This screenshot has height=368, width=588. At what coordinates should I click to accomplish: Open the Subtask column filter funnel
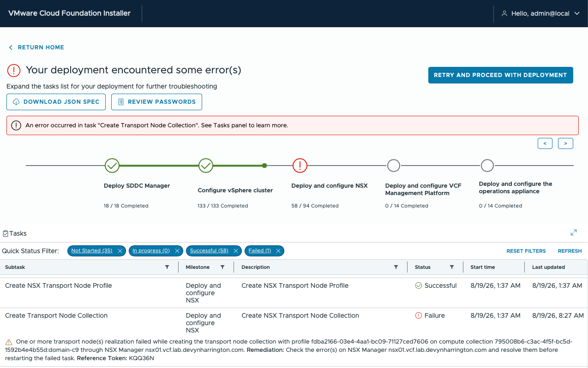point(167,267)
